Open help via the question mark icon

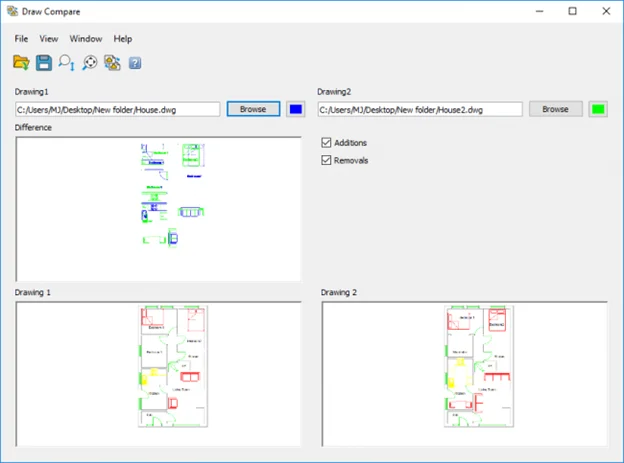tap(135, 63)
